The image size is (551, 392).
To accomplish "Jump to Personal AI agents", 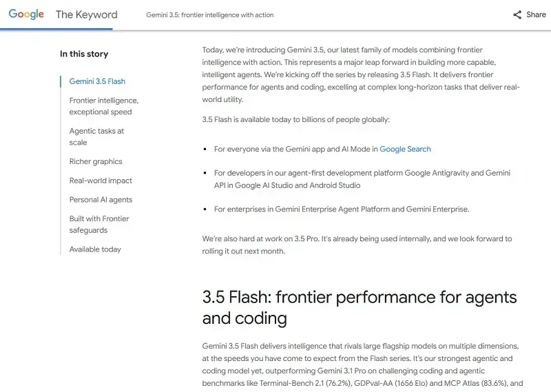I will tap(101, 200).
